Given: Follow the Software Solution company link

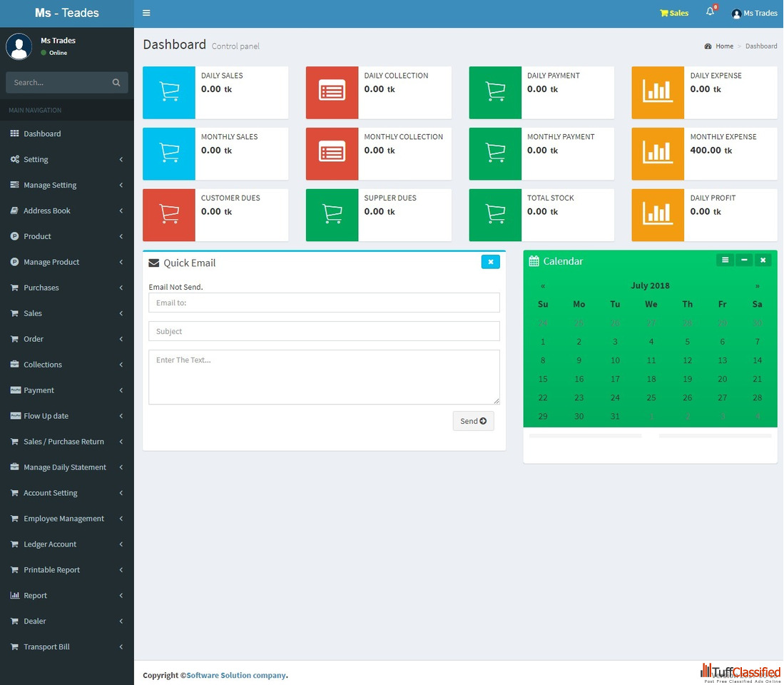Looking at the screenshot, I should pos(236,675).
